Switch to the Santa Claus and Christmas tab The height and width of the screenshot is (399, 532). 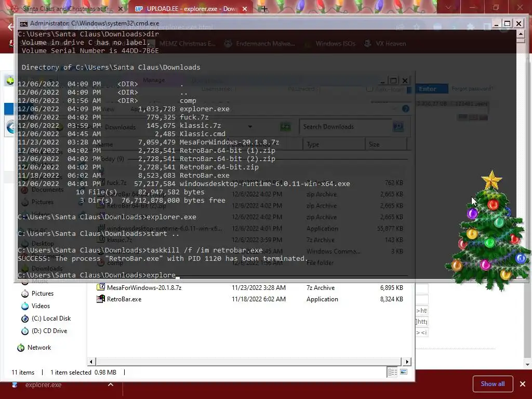(66, 9)
